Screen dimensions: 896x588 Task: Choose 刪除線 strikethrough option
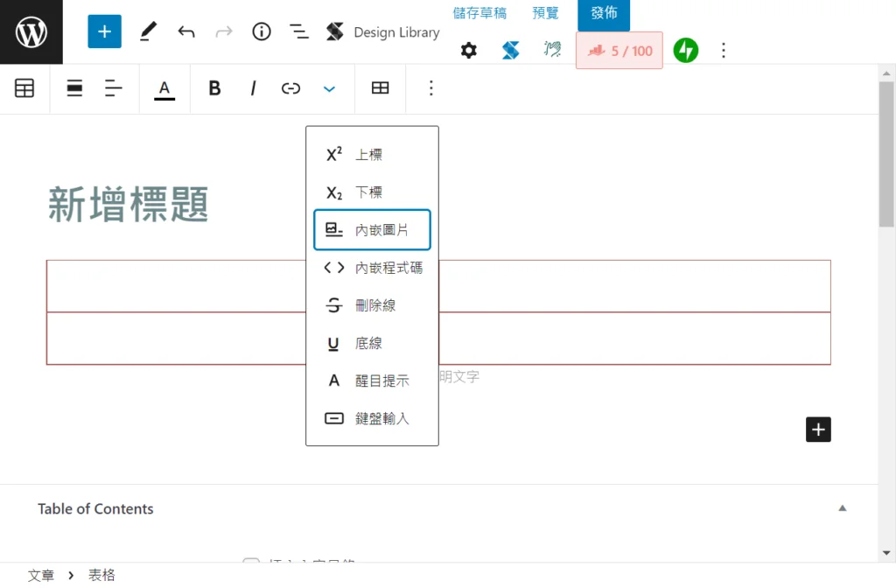[372, 305]
